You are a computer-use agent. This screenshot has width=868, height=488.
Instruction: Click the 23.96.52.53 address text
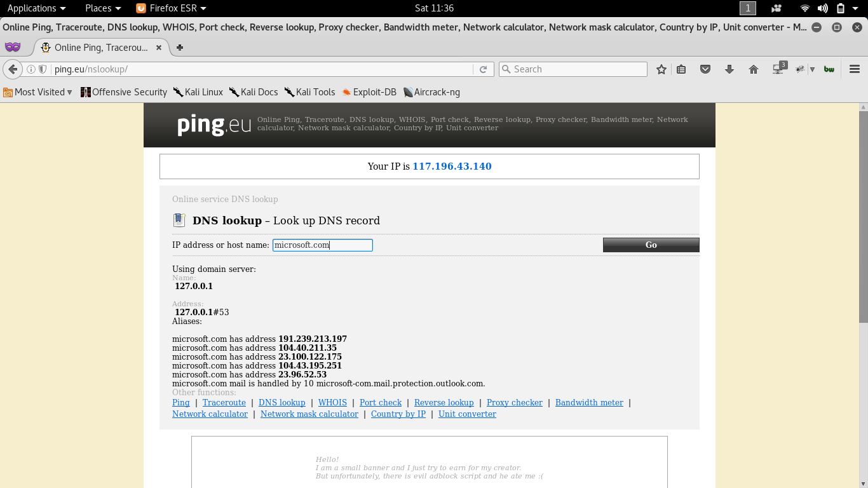[x=302, y=374]
